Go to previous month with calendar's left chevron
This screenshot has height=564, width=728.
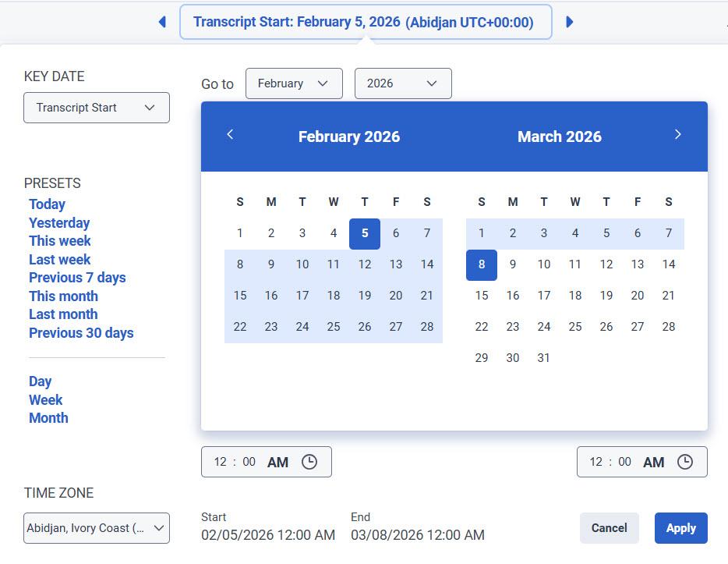coord(231,134)
